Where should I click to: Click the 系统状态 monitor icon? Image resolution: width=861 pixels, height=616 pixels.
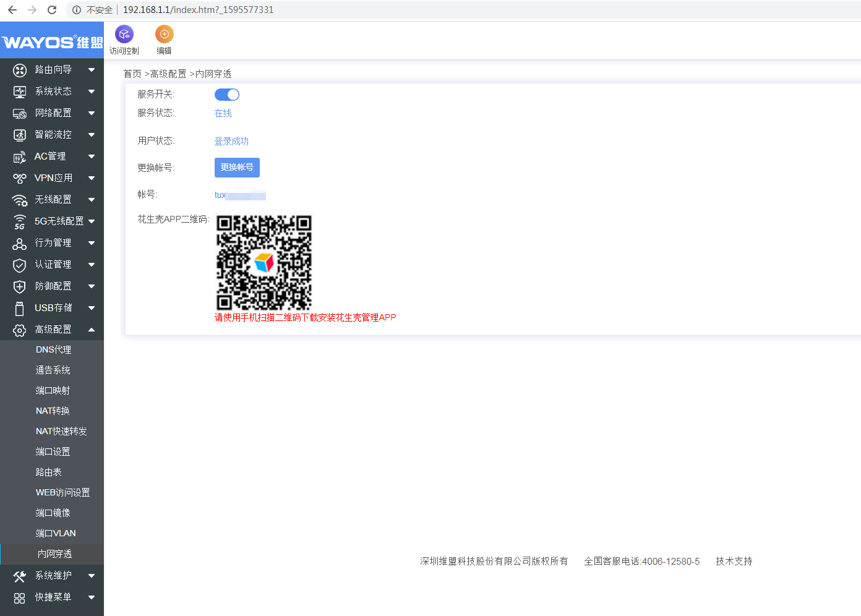[20, 92]
